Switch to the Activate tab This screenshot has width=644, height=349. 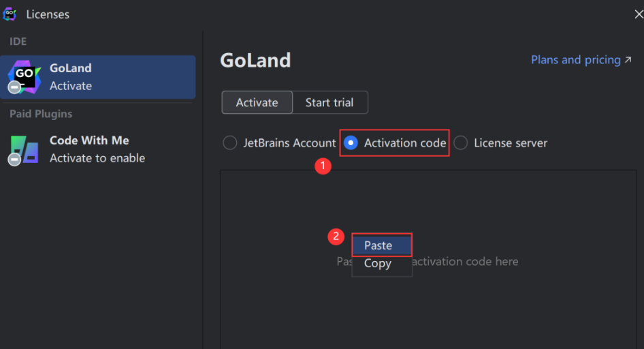tap(257, 102)
